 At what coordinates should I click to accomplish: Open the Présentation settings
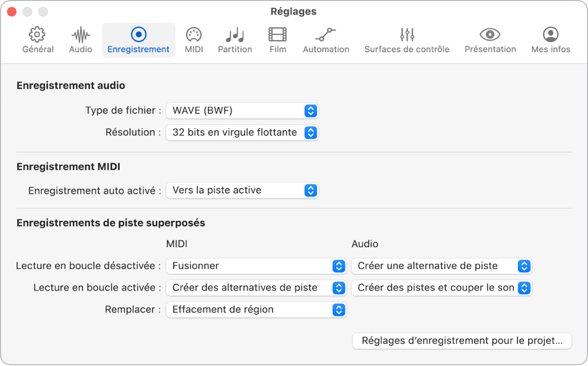pyautogui.click(x=490, y=38)
